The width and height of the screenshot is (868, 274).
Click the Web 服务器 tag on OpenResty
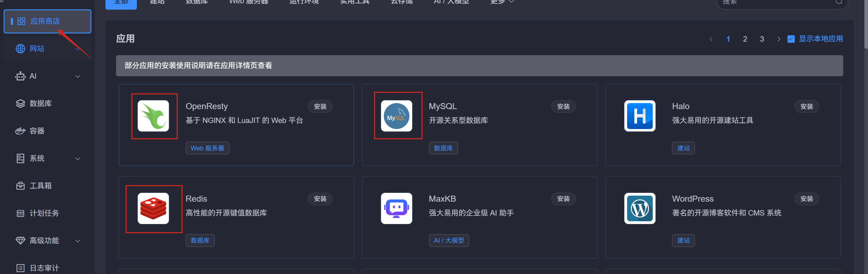click(207, 148)
